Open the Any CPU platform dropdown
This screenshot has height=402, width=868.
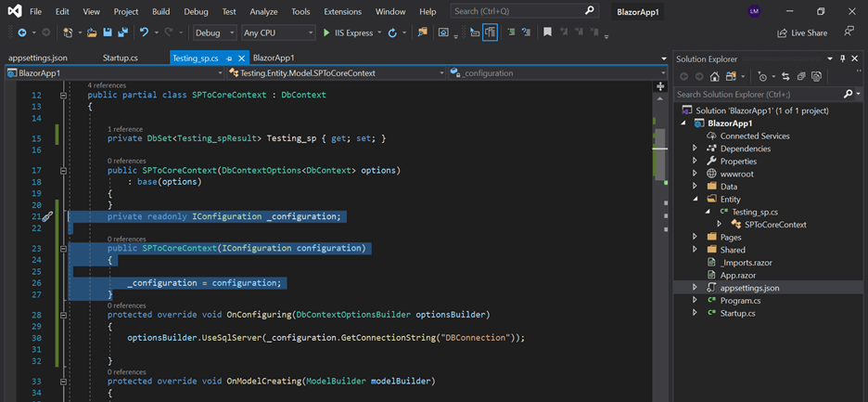[277, 32]
